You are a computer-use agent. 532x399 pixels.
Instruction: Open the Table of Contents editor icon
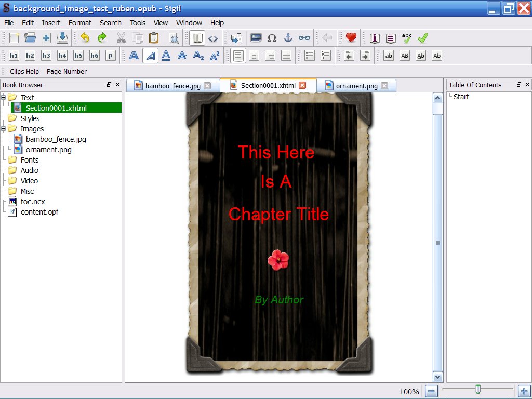point(391,38)
